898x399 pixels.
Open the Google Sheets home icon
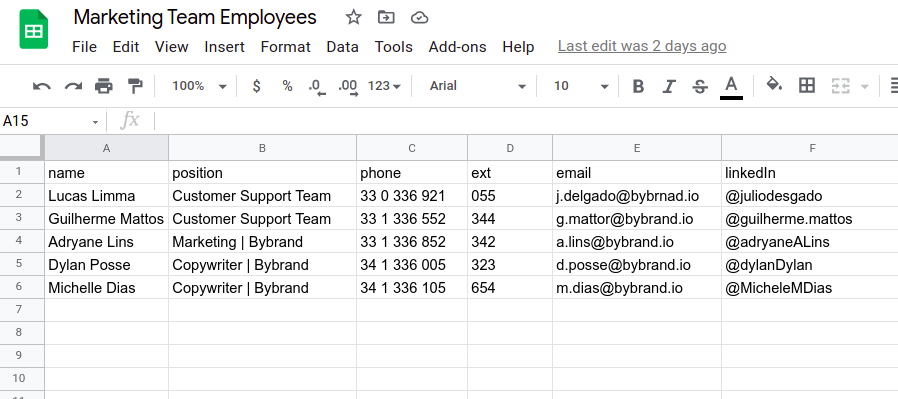[34, 29]
